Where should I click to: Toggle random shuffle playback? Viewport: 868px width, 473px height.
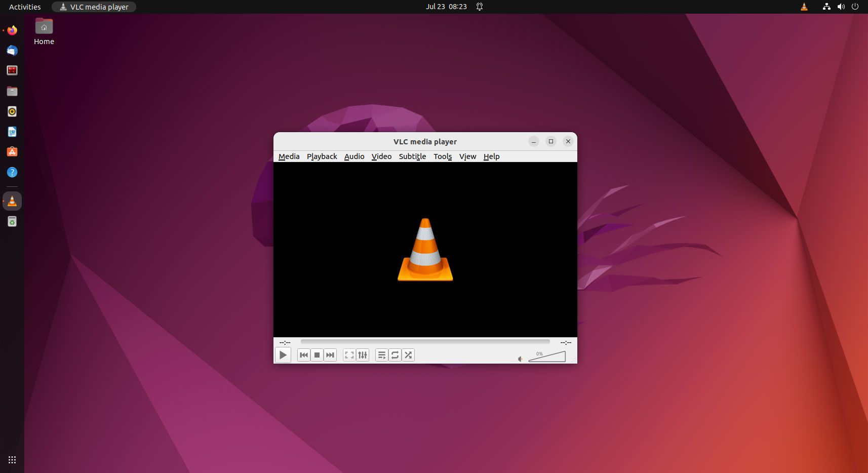point(408,355)
